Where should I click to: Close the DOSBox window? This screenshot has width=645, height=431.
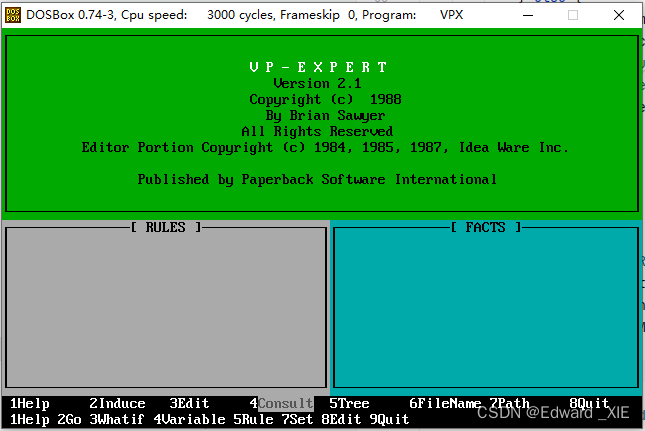click(x=619, y=15)
